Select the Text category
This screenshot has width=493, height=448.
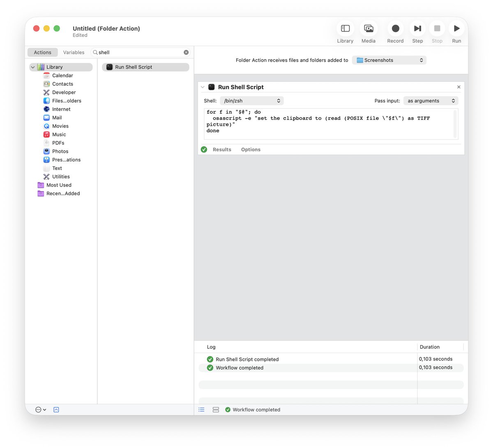pos(57,168)
